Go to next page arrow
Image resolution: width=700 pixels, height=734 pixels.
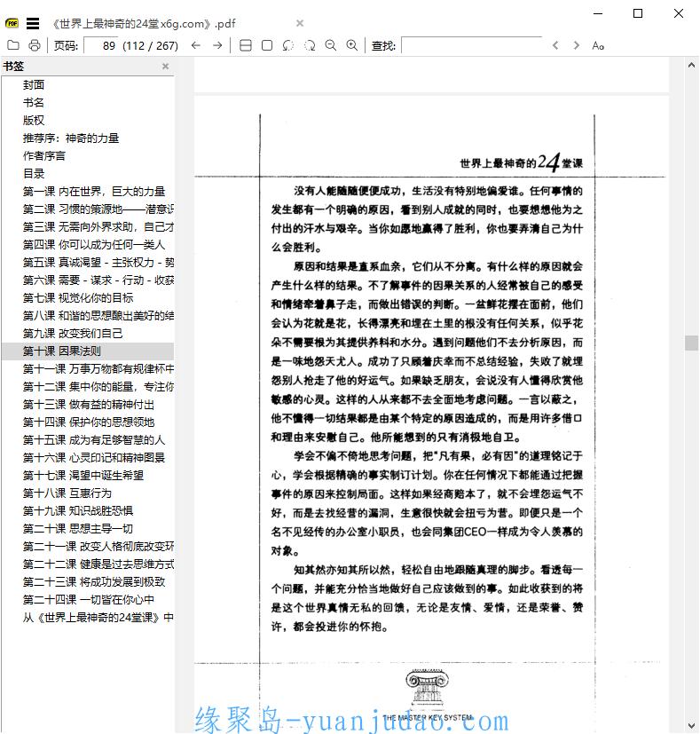(217, 45)
